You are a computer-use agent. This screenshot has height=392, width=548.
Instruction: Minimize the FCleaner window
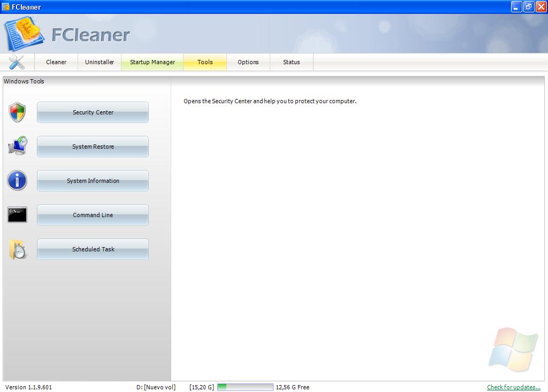[x=516, y=6]
